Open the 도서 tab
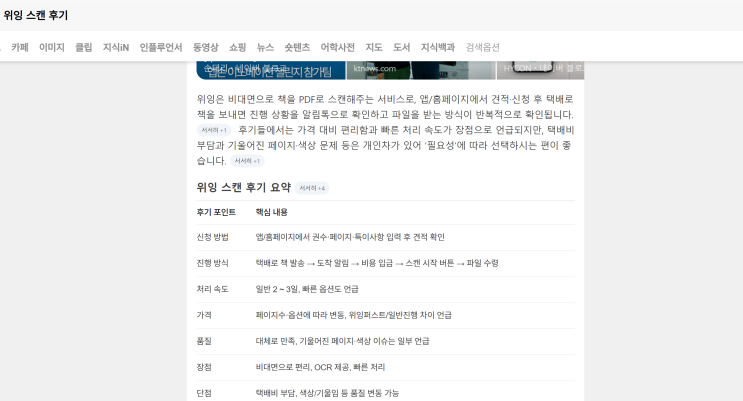 click(x=401, y=47)
